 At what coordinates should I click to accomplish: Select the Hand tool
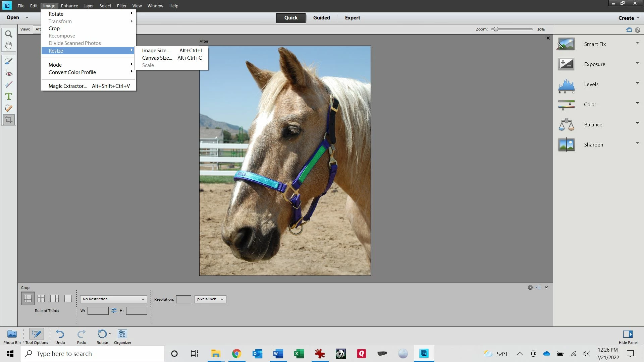pyautogui.click(x=9, y=45)
